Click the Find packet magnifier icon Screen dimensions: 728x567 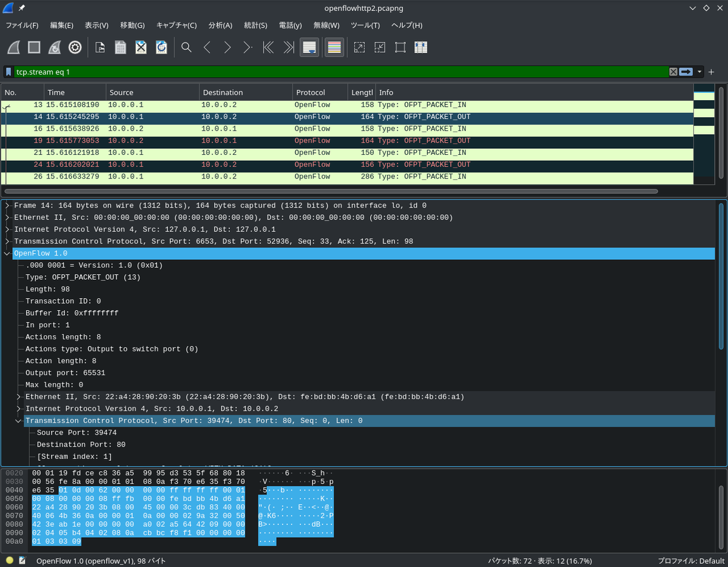[186, 47]
